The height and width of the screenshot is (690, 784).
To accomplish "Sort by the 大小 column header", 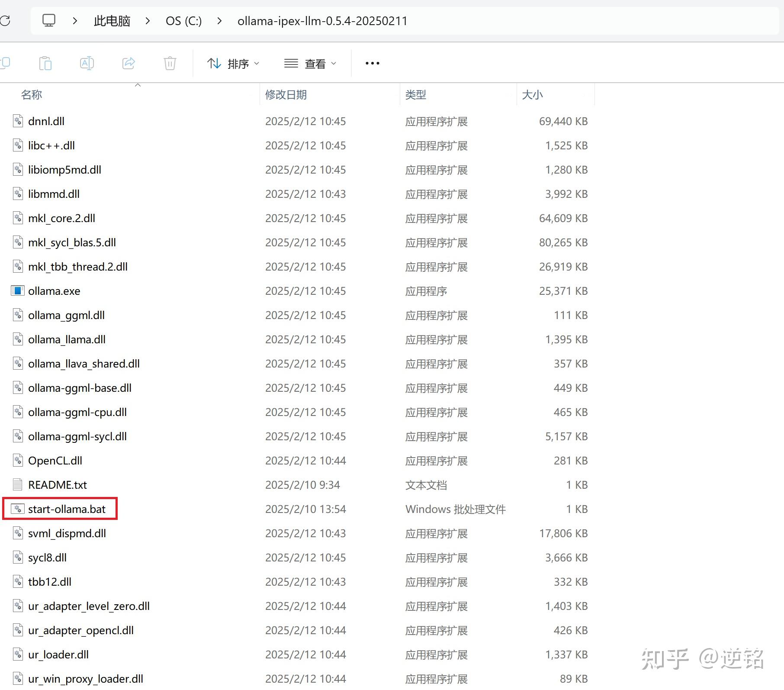I will pos(532,94).
